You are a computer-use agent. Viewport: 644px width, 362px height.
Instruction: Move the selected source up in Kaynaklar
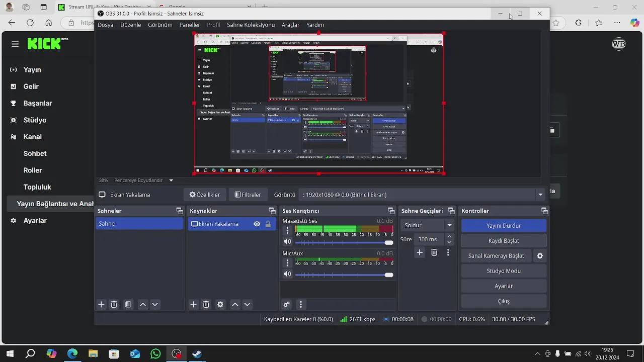click(235, 304)
